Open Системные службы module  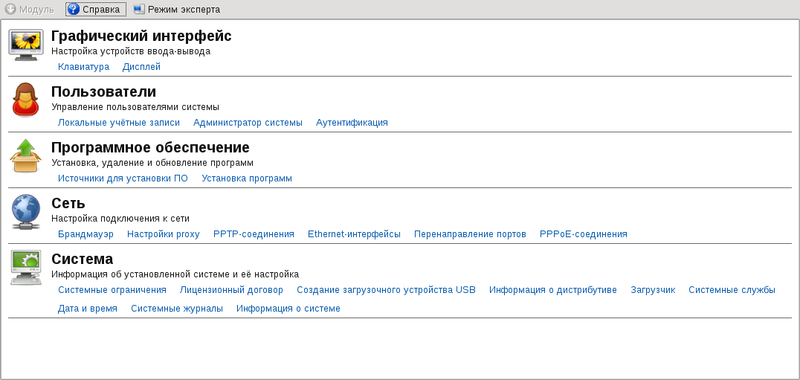pyautogui.click(x=732, y=290)
